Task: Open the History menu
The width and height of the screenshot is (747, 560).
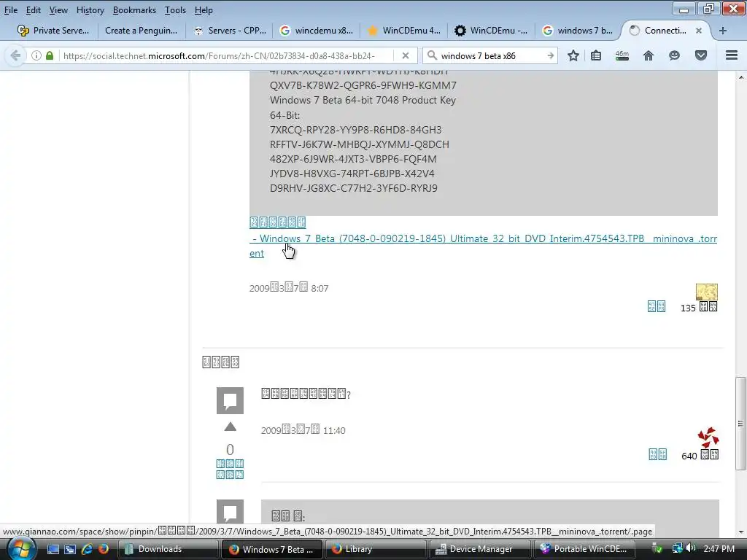Action: [90, 10]
